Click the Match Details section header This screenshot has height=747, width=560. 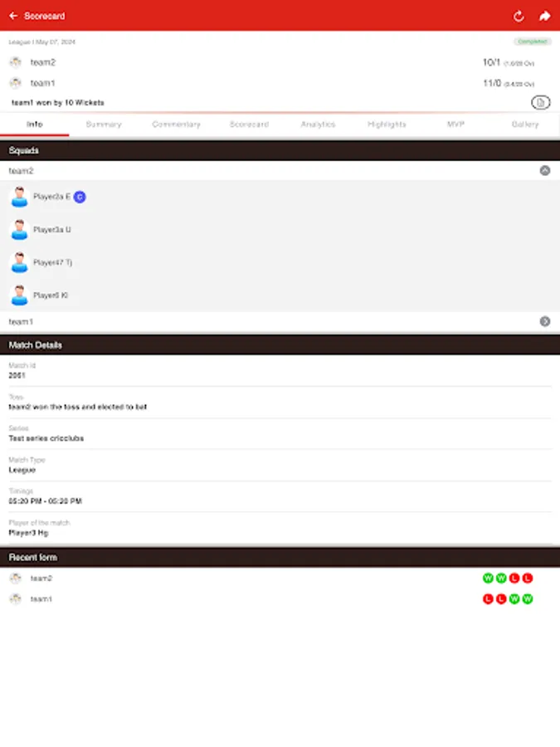pyautogui.click(x=280, y=345)
